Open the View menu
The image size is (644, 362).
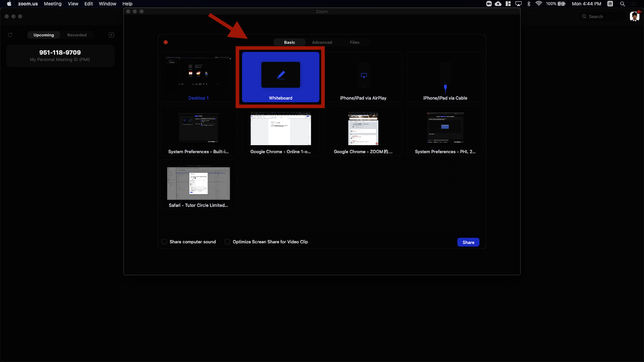tap(73, 4)
